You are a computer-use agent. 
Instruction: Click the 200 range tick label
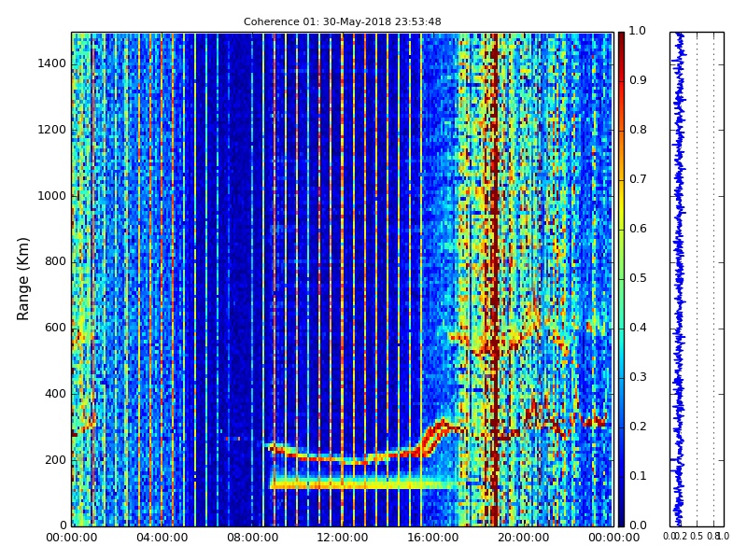(55, 460)
